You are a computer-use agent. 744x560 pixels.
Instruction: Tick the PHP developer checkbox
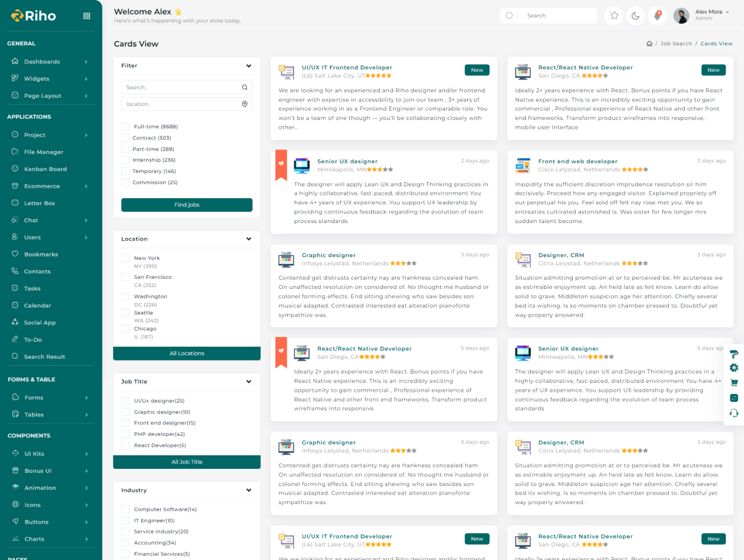(x=125, y=434)
